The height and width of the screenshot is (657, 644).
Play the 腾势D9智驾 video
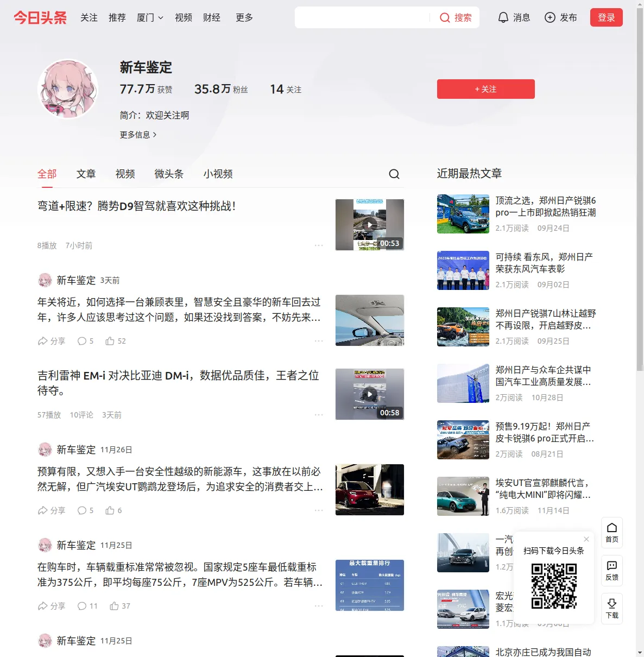[x=370, y=225]
